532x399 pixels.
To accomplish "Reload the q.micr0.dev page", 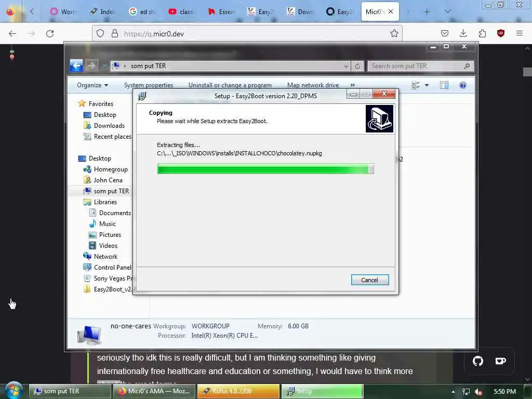I will [50, 33].
